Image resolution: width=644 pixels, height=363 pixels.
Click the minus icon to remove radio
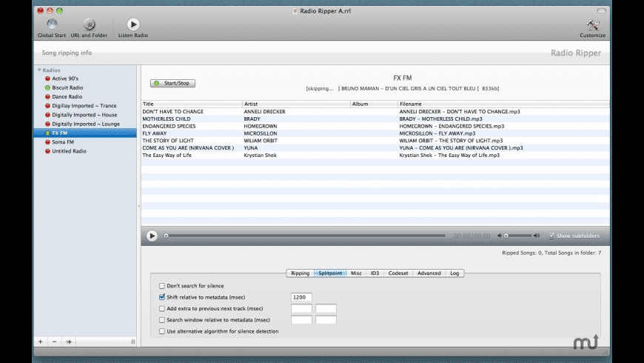pos(54,342)
